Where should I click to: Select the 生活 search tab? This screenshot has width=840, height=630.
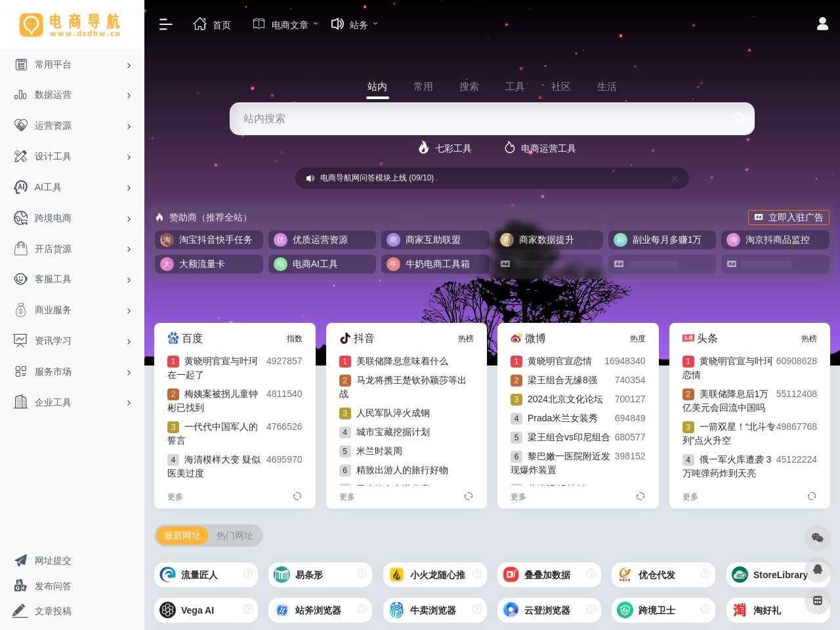tap(607, 87)
